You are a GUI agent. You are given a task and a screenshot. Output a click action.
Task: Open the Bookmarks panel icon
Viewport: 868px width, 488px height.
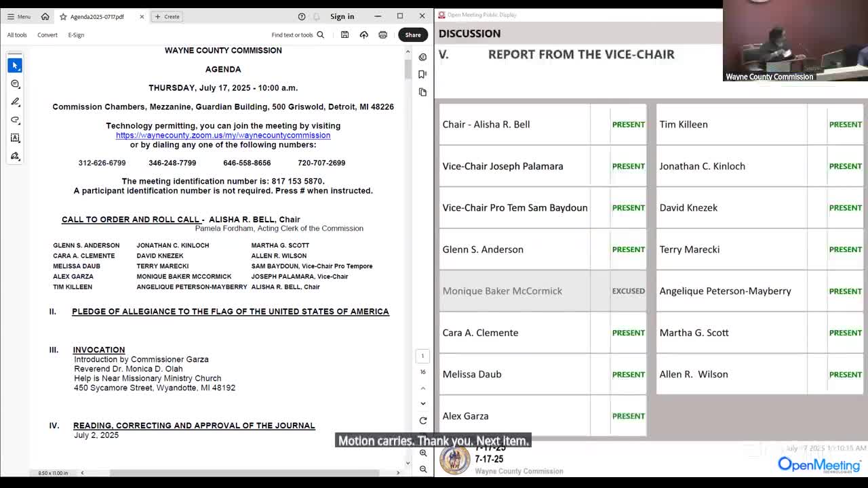[422, 75]
